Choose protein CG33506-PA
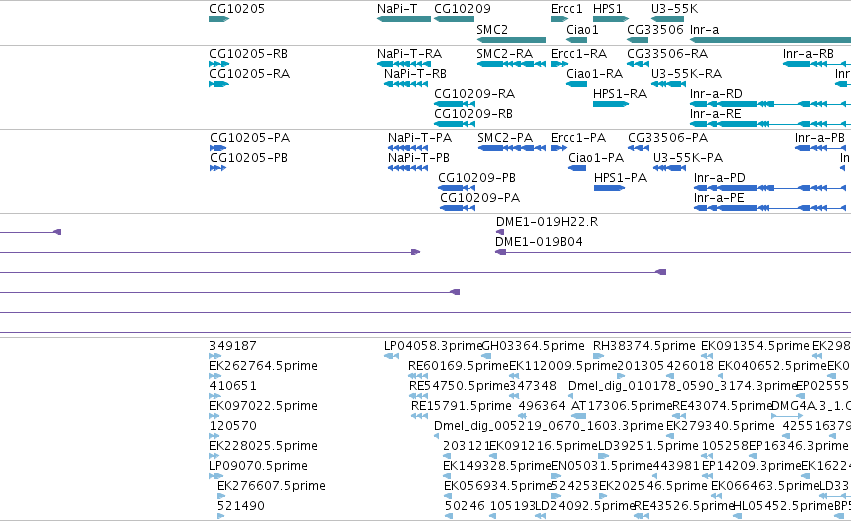The image size is (851, 521). tap(639, 148)
